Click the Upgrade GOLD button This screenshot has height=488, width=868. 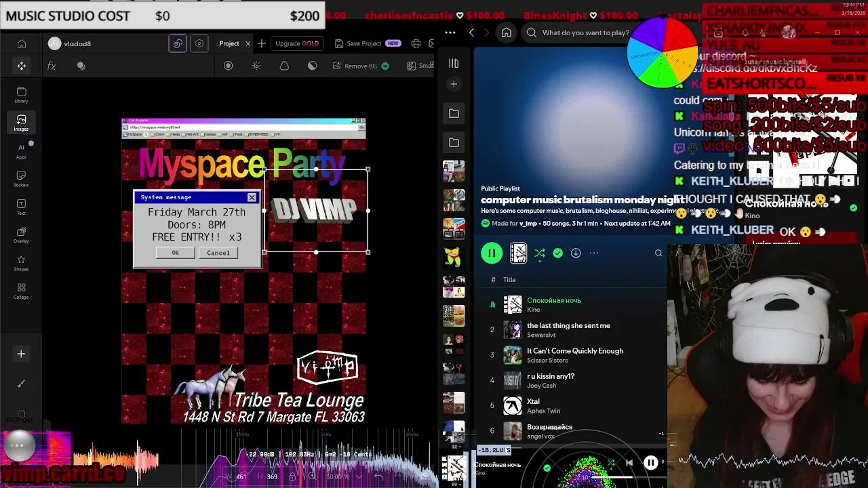[297, 43]
